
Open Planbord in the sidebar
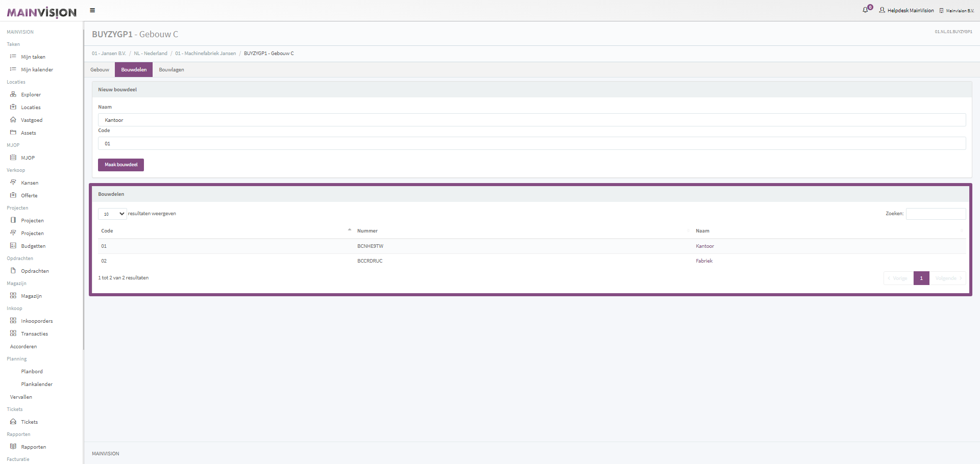[x=32, y=372]
